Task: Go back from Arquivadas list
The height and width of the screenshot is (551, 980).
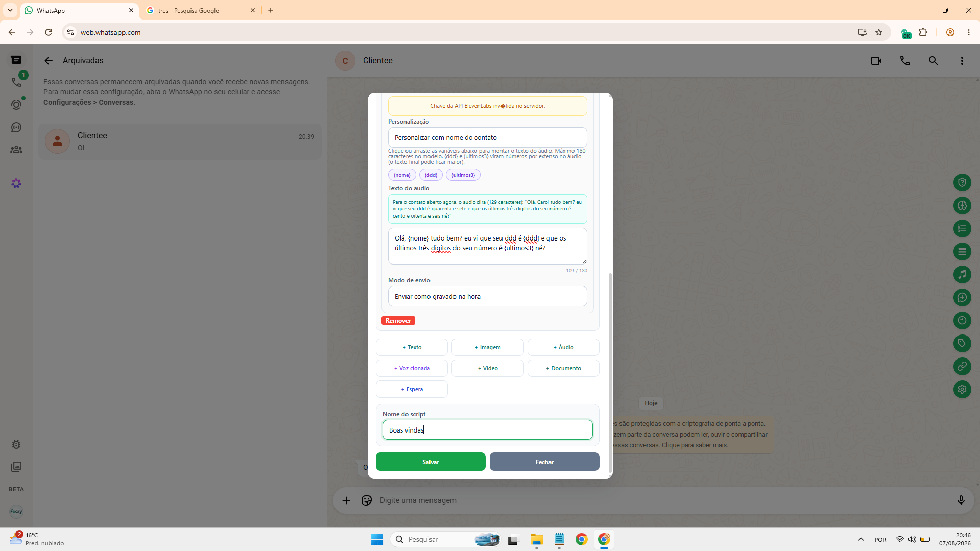Action: (49, 61)
